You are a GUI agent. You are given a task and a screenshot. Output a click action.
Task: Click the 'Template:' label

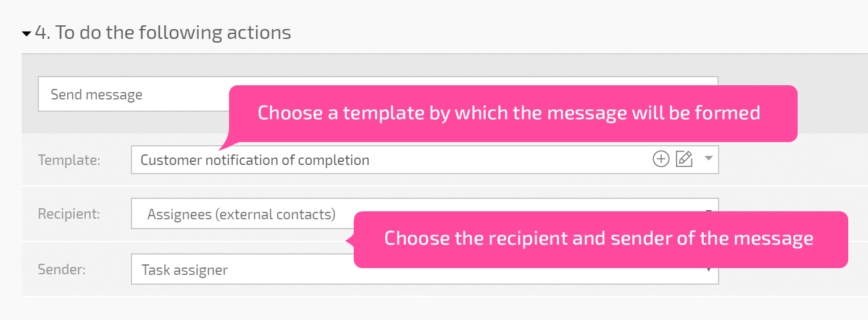coord(69,160)
